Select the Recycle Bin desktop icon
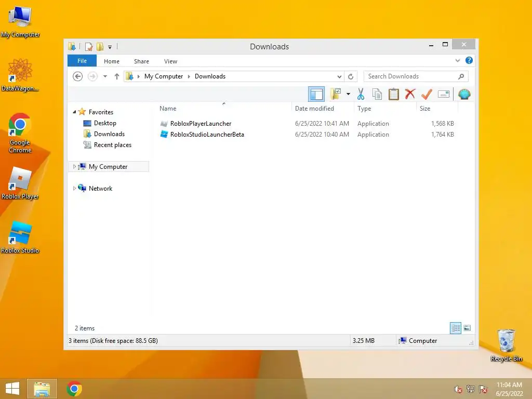The width and height of the screenshot is (532, 399). (x=506, y=345)
